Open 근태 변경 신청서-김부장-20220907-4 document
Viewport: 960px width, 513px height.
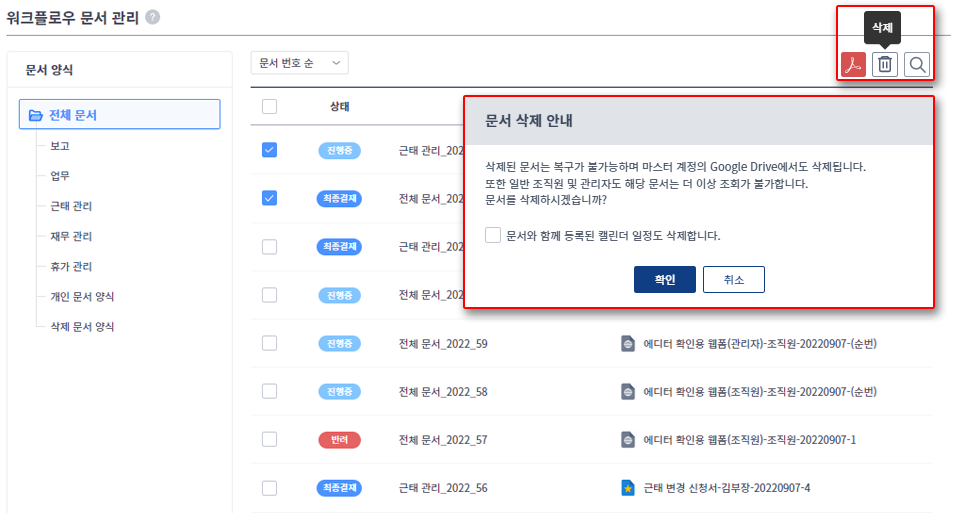coord(727,488)
